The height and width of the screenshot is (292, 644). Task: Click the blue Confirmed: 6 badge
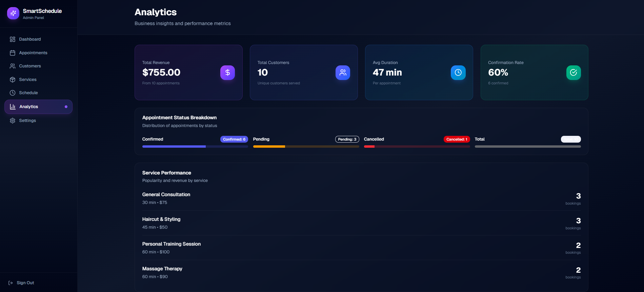(x=234, y=139)
